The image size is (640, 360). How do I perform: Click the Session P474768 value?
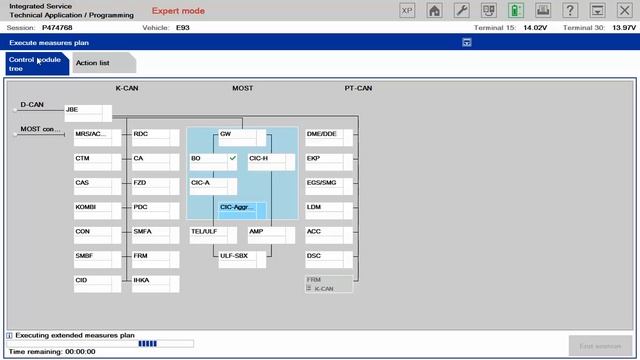57,28
